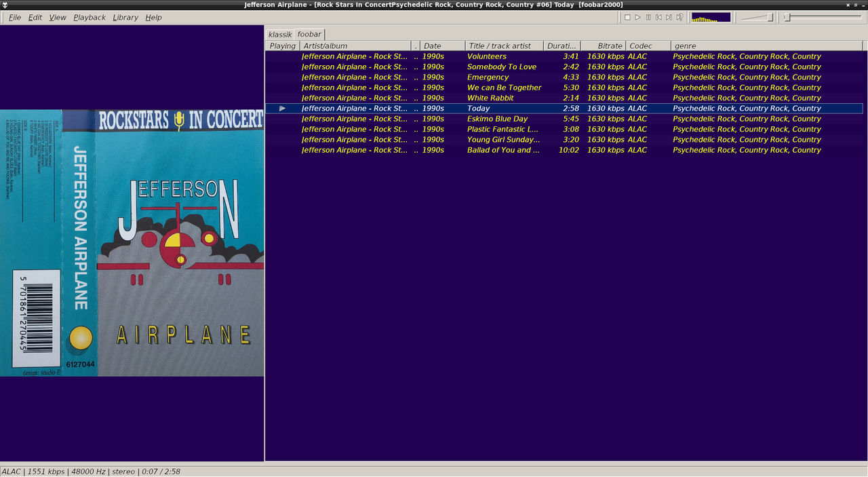This screenshot has width=868, height=477.
Task: Select the track Ballad of You and ...
Action: 564,150
